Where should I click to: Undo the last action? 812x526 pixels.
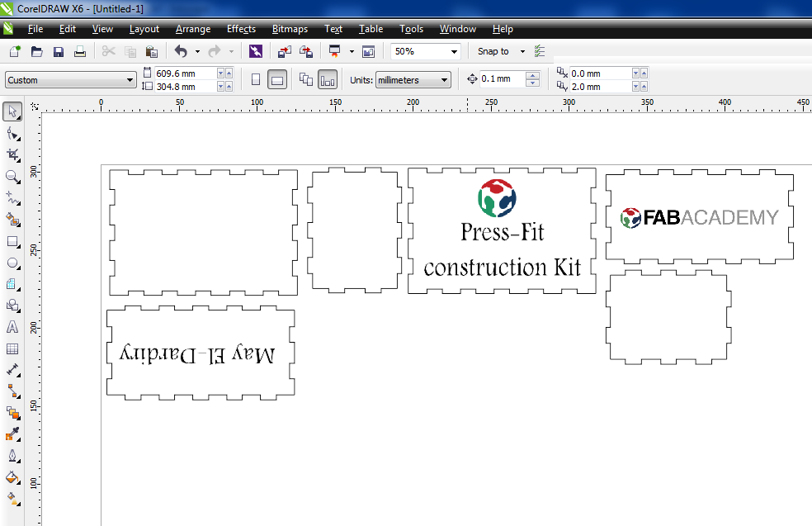pos(181,51)
